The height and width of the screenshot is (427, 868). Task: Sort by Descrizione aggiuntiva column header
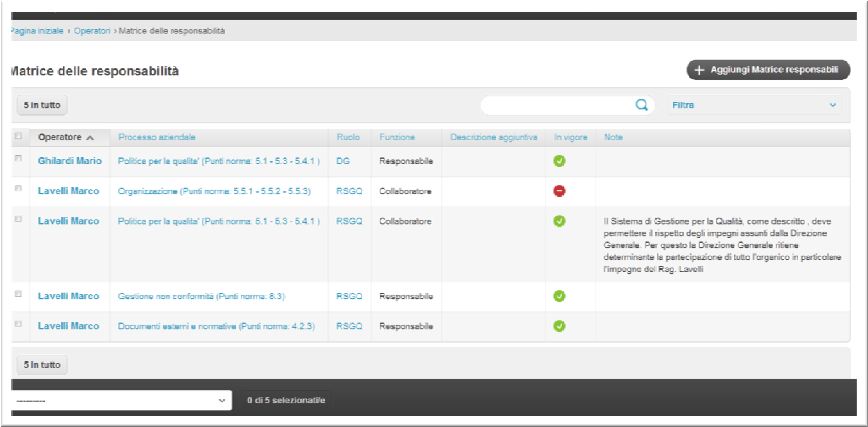[x=493, y=137]
